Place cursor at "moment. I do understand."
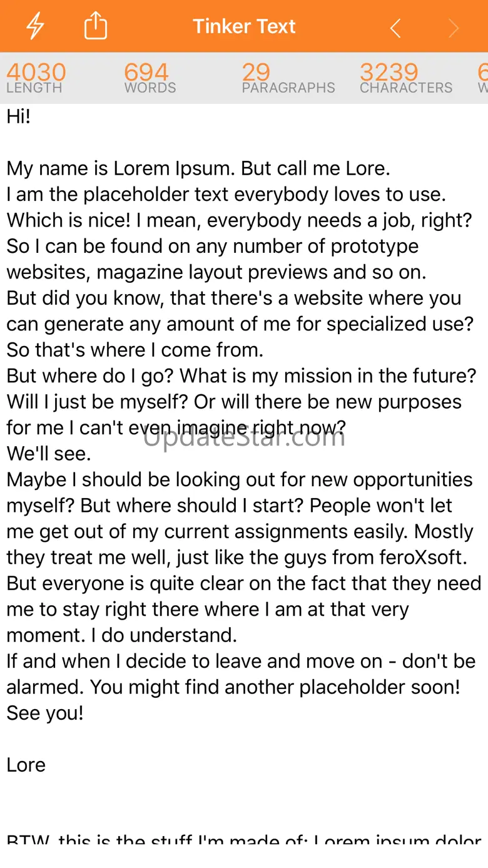The image size is (488, 868). 122,635
